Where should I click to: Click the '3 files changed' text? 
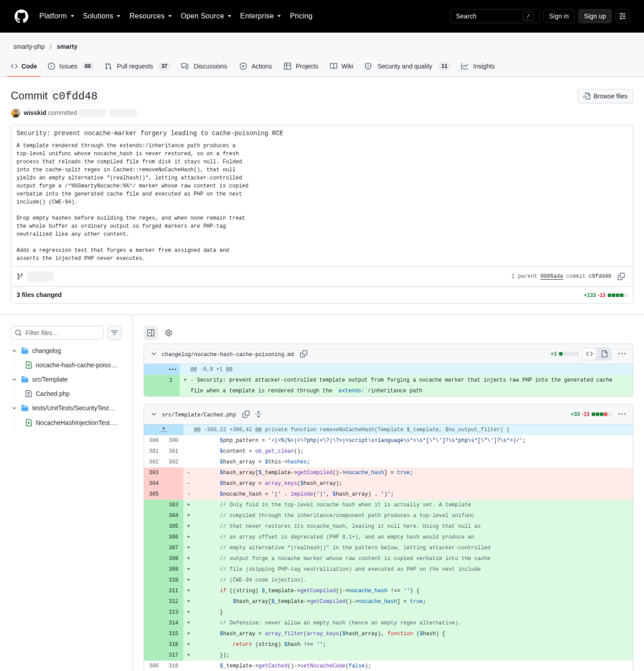[x=39, y=295]
